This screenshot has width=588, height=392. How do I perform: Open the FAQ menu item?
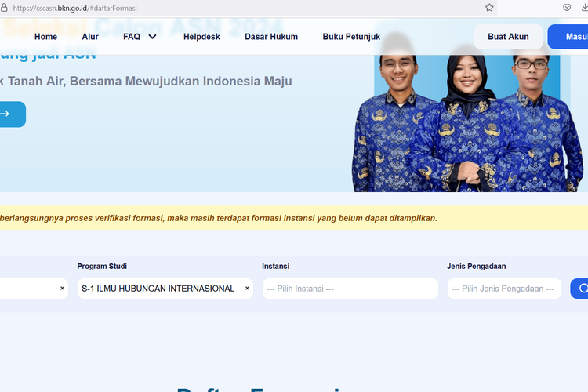tap(132, 37)
